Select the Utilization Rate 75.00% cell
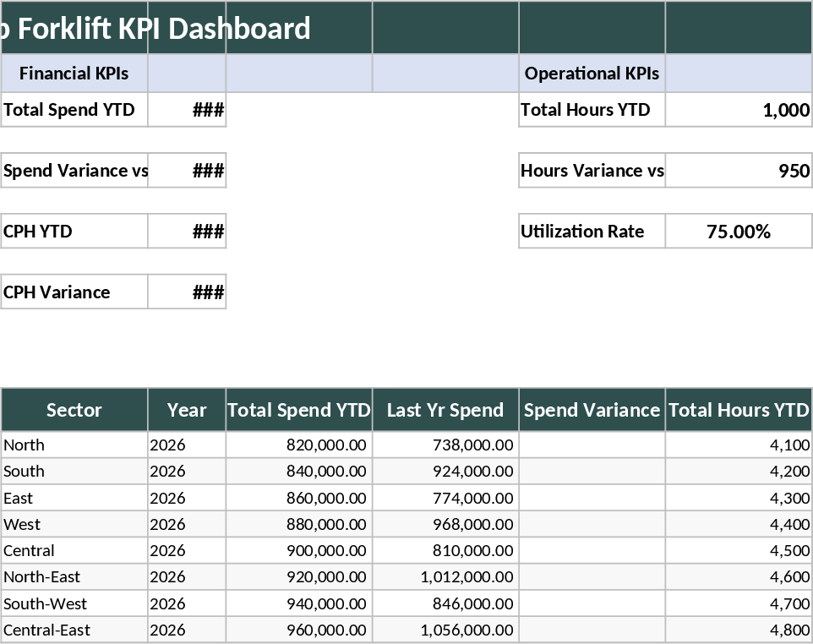 (x=739, y=231)
